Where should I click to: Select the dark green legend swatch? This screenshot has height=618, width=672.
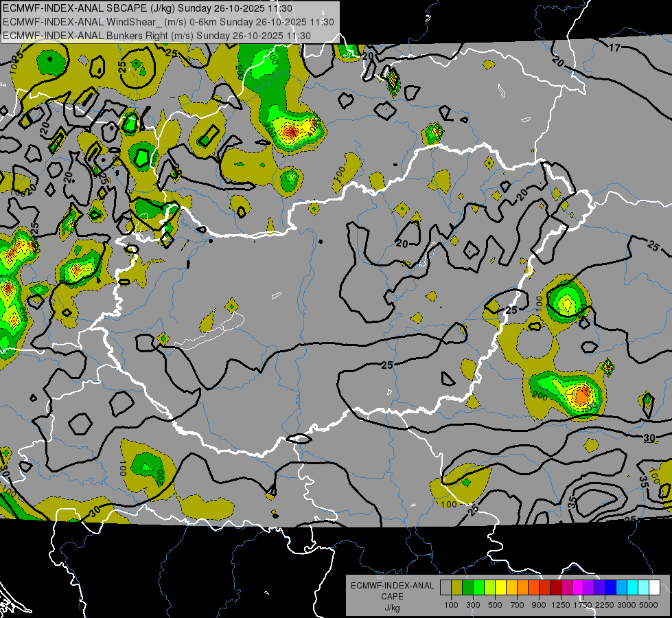(x=467, y=588)
